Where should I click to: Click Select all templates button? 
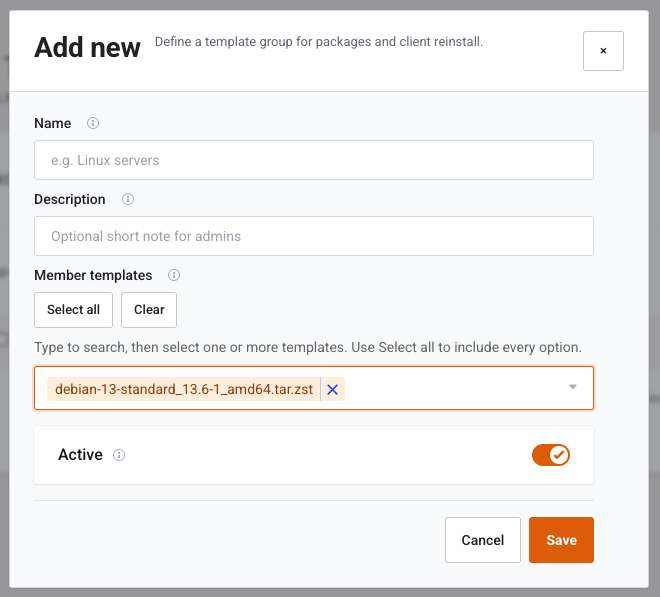pyautogui.click(x=73, y=310)
